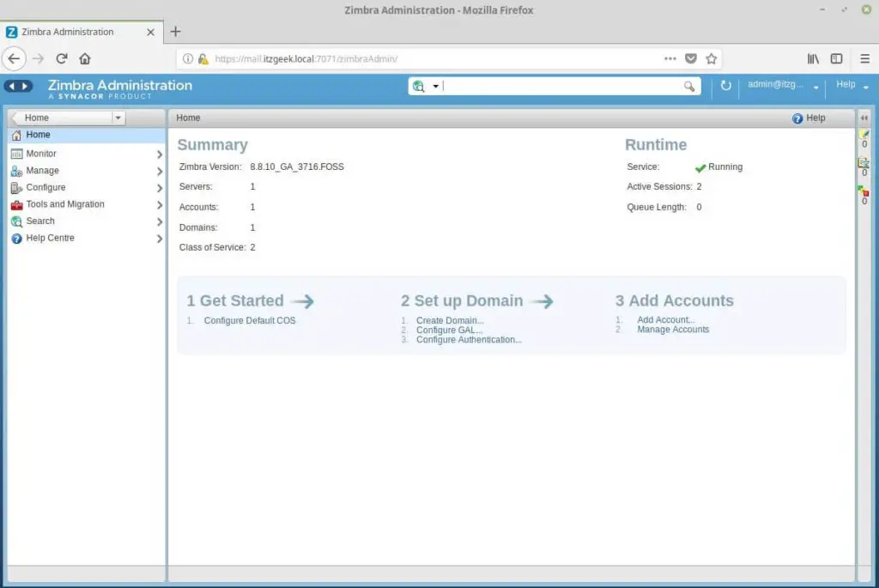Click the version 8.8.10_GA_3716.FOSS text
879x588 pixels.
pos(296,167)
